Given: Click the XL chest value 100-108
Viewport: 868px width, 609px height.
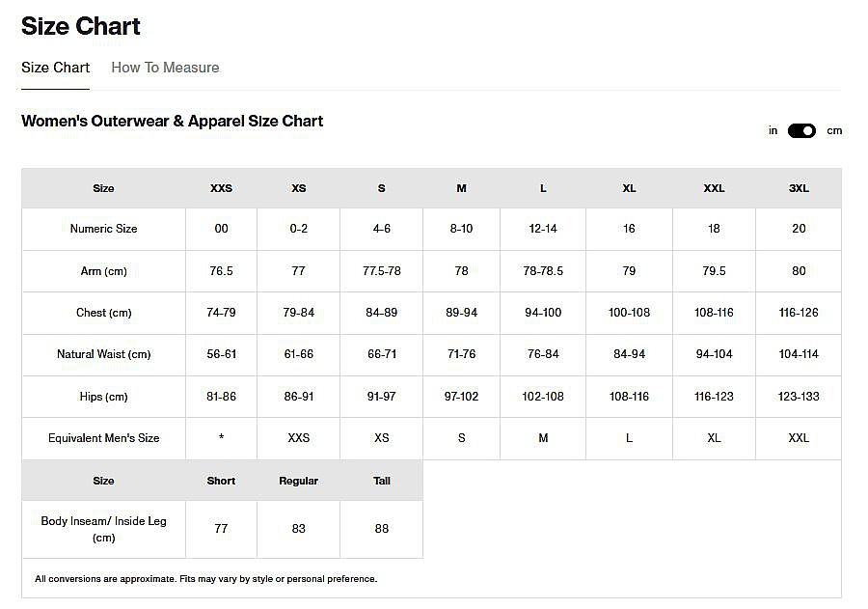Looking at the screenshot, I should click(629, 313).
